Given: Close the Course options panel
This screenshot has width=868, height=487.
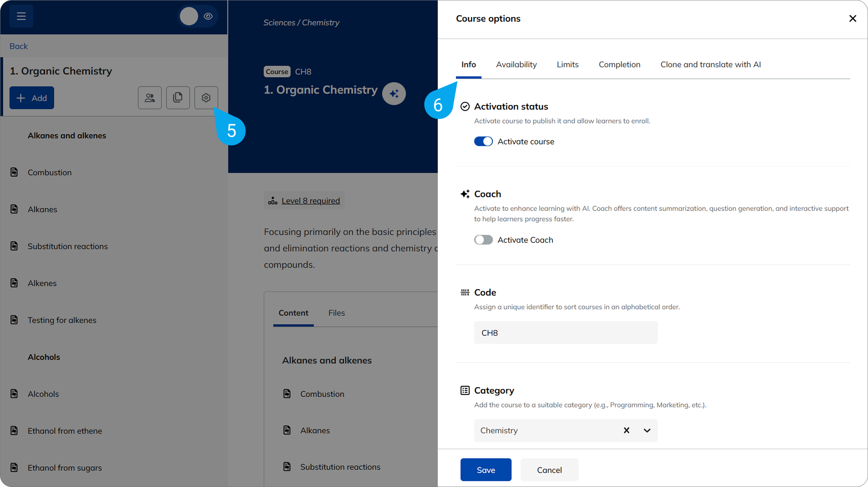Looking at the screenshot, I should [853, 18].
